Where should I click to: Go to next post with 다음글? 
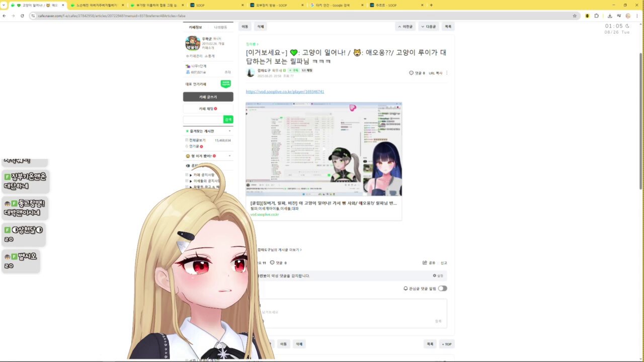429,26
